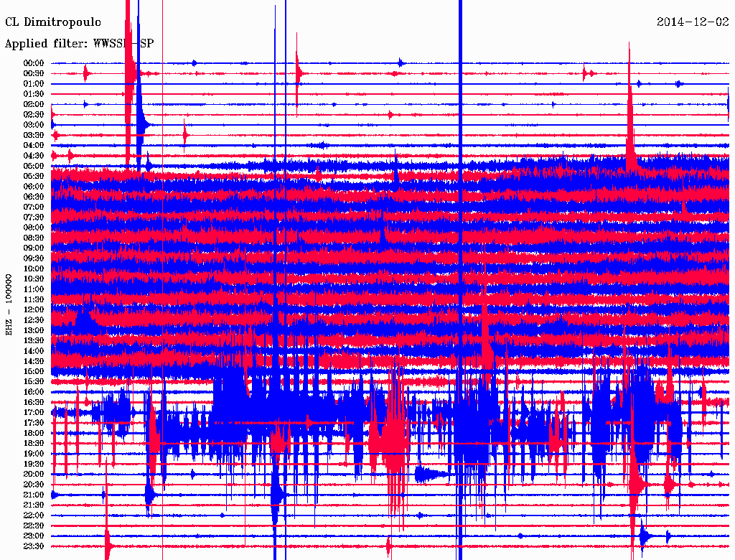Select the 04:00 time label
Screen dimensions: 735x560
(34, 146)
